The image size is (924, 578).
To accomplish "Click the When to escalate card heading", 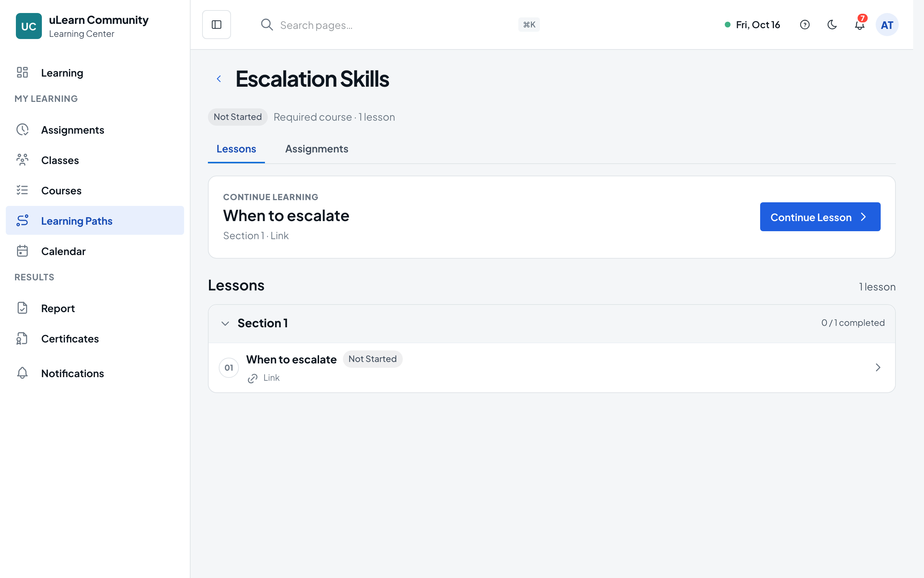I will 286,216.
